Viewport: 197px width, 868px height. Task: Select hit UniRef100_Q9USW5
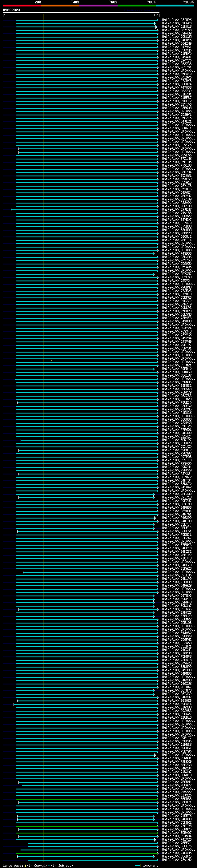click(176, 37)
